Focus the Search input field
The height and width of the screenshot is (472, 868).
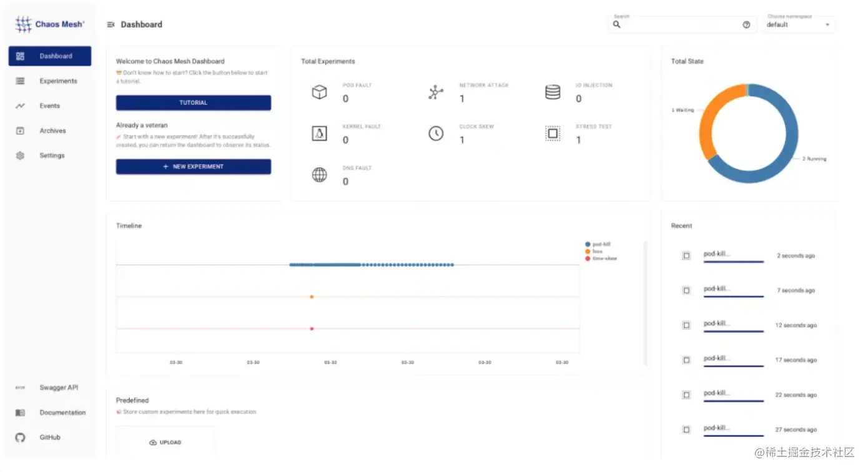[x=681, y=25]
